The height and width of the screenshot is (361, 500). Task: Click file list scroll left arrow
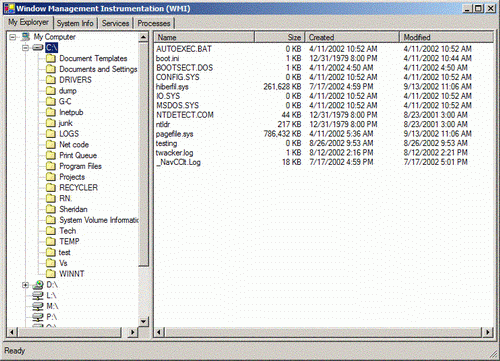159,332
